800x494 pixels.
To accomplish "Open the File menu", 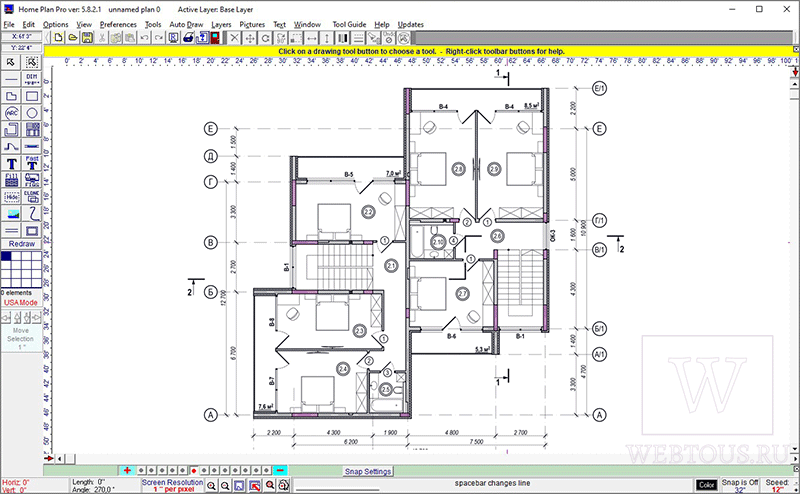I will pyautogui.click(x=9, y=24).
